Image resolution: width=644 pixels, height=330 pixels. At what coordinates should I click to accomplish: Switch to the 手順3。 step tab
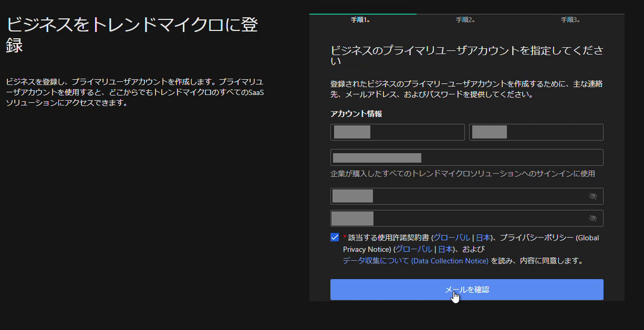(x=570, y=20)
